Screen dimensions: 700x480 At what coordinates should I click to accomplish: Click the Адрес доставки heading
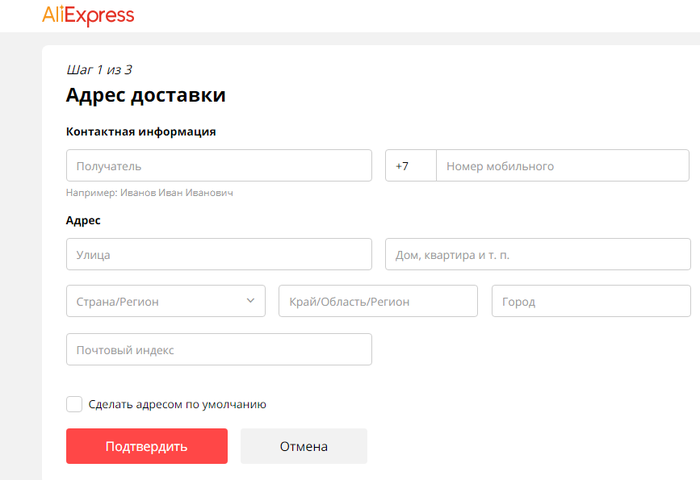click(x=145, y=96)
